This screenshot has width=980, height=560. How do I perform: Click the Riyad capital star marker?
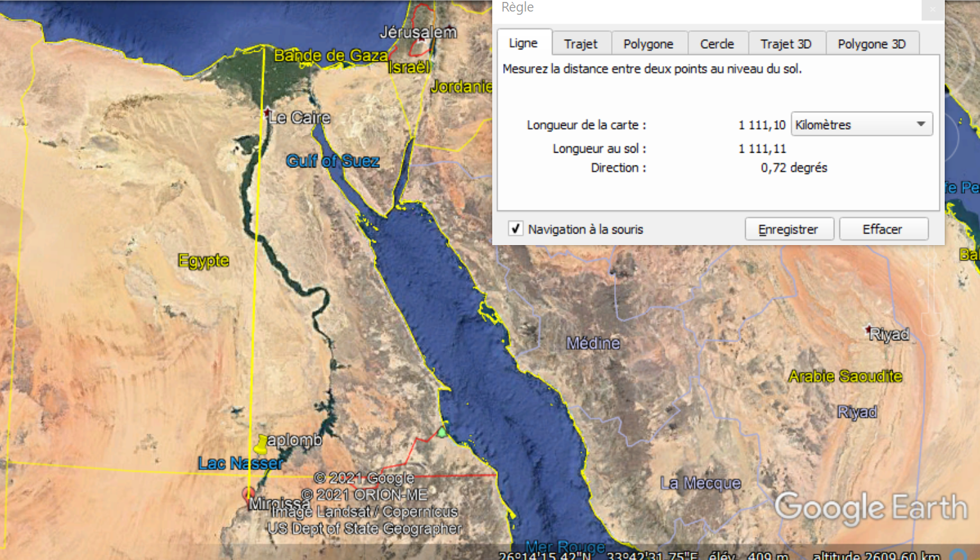pos(868,329)
